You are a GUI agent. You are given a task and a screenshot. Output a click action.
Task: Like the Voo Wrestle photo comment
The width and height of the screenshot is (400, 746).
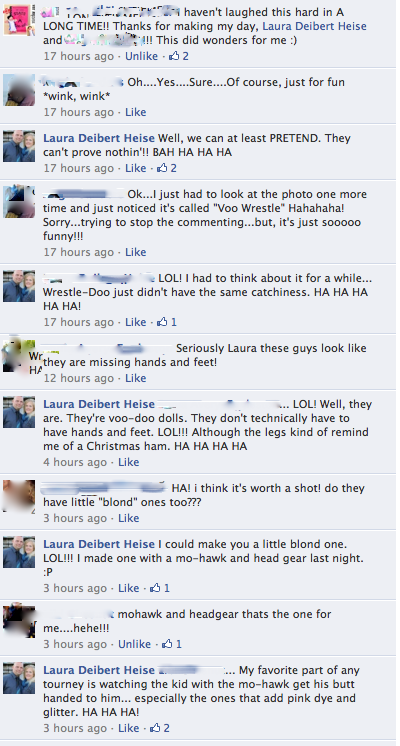coord(136,252)
